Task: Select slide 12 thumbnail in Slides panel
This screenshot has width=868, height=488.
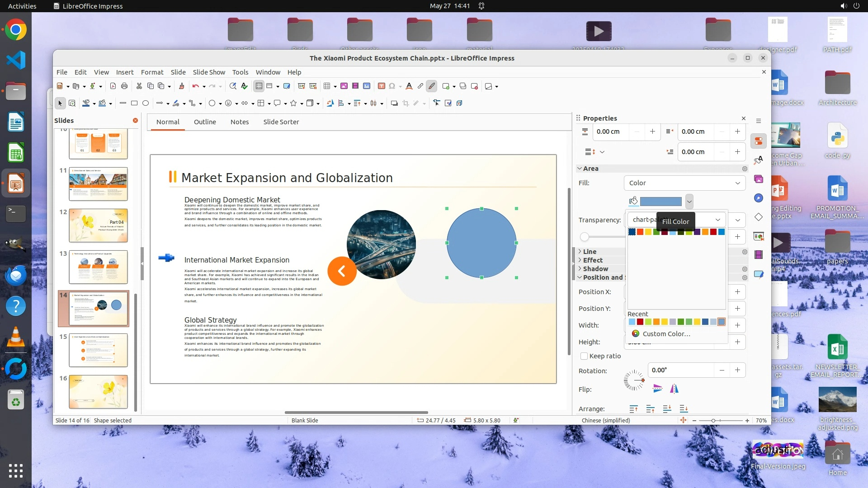Action: (98, 225)
